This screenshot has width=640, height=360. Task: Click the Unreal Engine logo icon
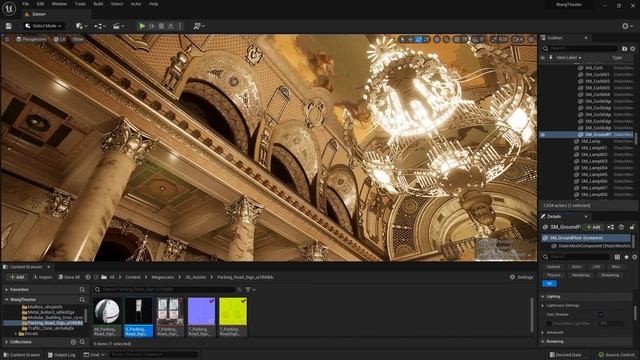[9, 9]
